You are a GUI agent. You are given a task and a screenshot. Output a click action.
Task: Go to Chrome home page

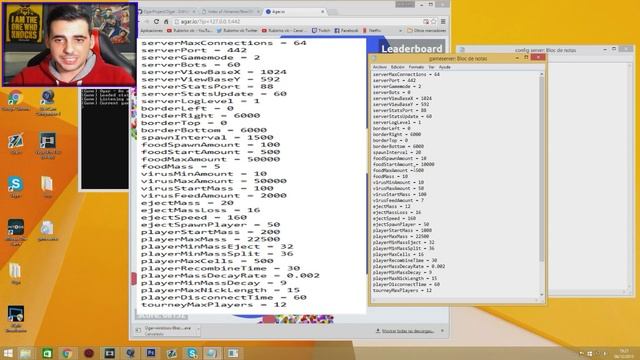point(166,21)
